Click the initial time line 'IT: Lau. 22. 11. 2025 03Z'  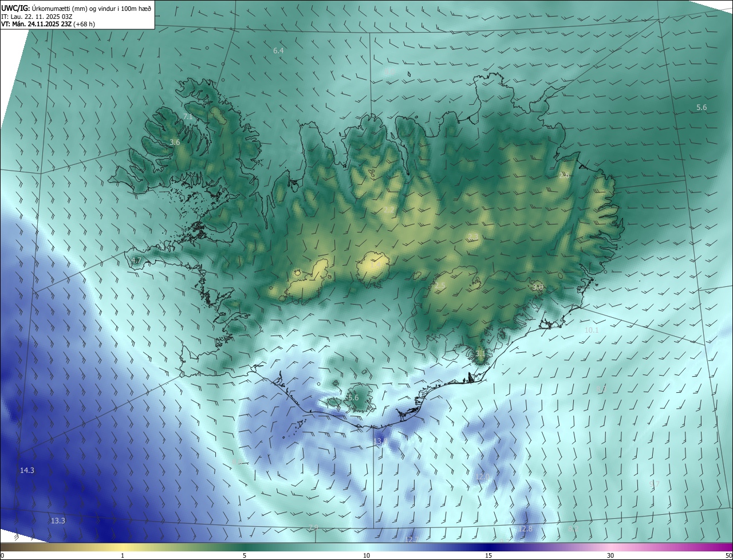click(x=37, y=17)
